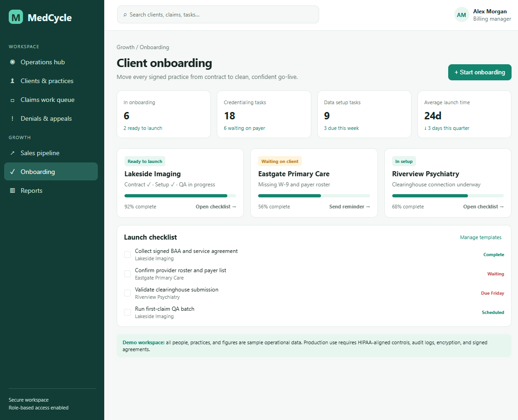The image size is (518, 420).
Task: Click the AM user avatar
Action: (x=462, y=15)
